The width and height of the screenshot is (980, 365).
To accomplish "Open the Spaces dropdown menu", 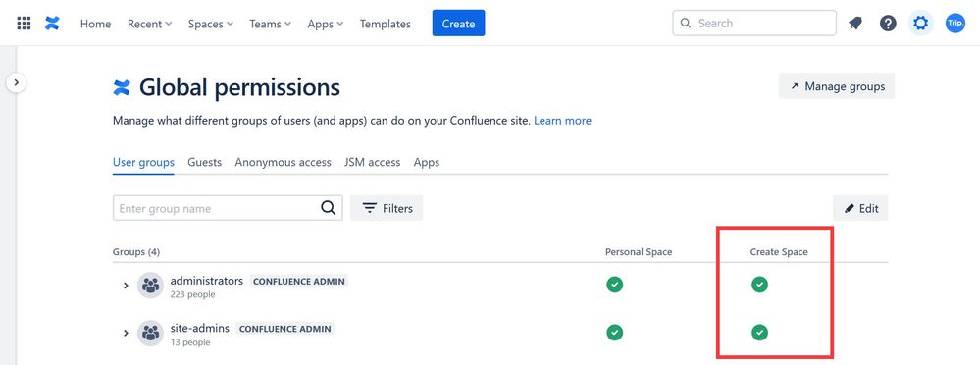I will click(x=211, y=24).
